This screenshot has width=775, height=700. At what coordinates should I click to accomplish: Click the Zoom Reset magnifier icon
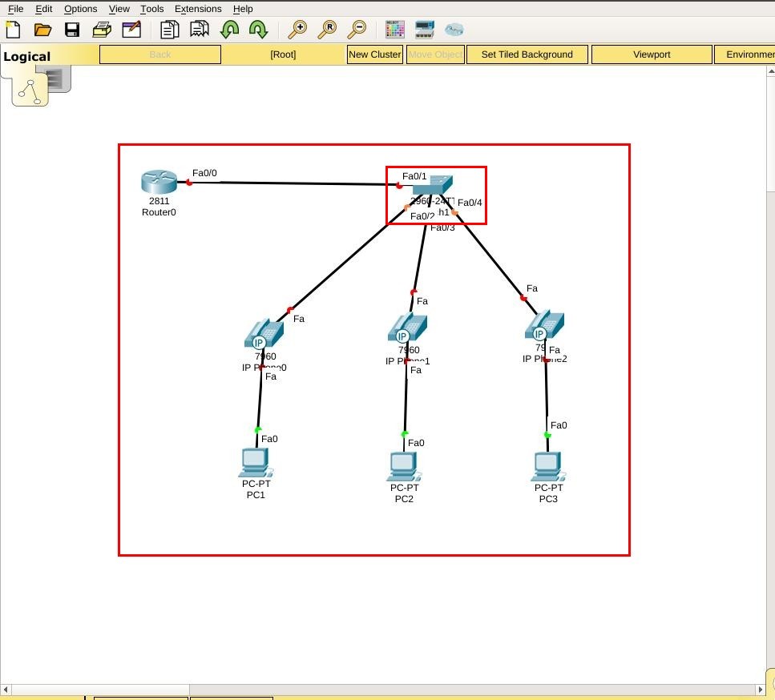(328, 29)
